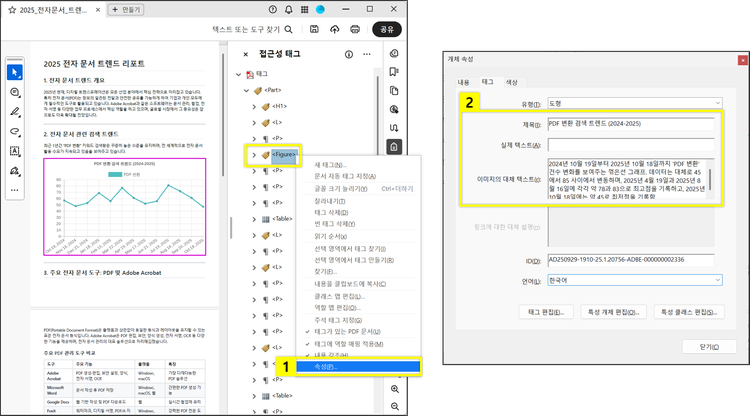The height and width of the screenshot is (416, 750).
Task: Select the fill and sign pen tool
Action: [15, 171]
